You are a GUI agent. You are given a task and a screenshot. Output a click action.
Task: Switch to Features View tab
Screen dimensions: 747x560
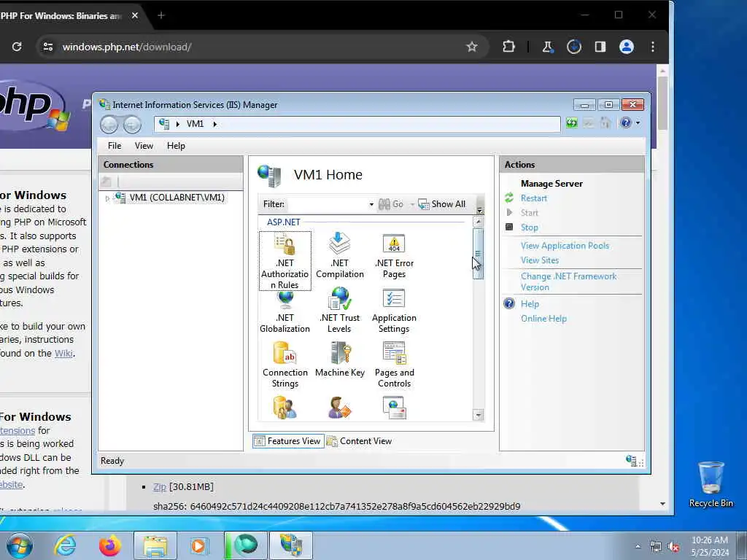288,441
